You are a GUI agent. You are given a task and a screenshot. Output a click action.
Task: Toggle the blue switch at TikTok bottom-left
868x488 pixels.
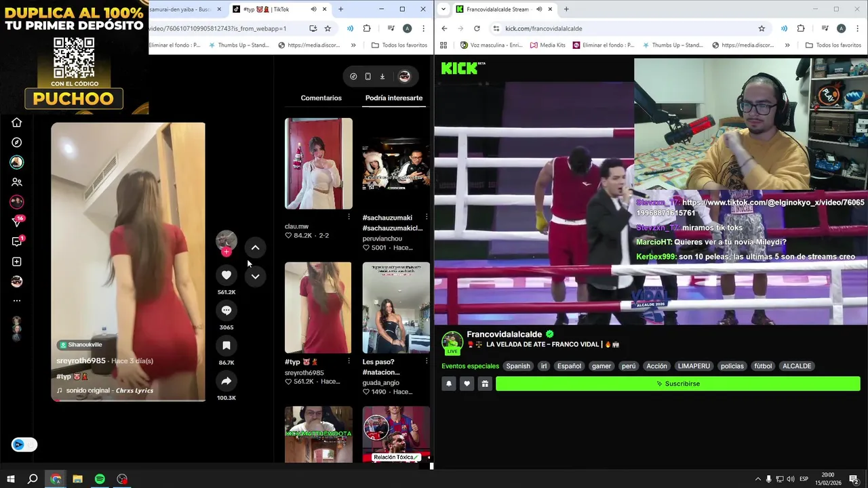[24, 445]
